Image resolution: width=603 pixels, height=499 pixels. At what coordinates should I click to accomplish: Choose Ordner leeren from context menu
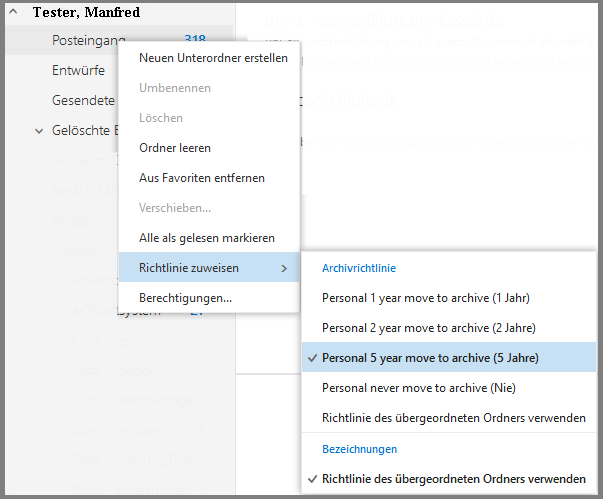(x=175, y=148)
